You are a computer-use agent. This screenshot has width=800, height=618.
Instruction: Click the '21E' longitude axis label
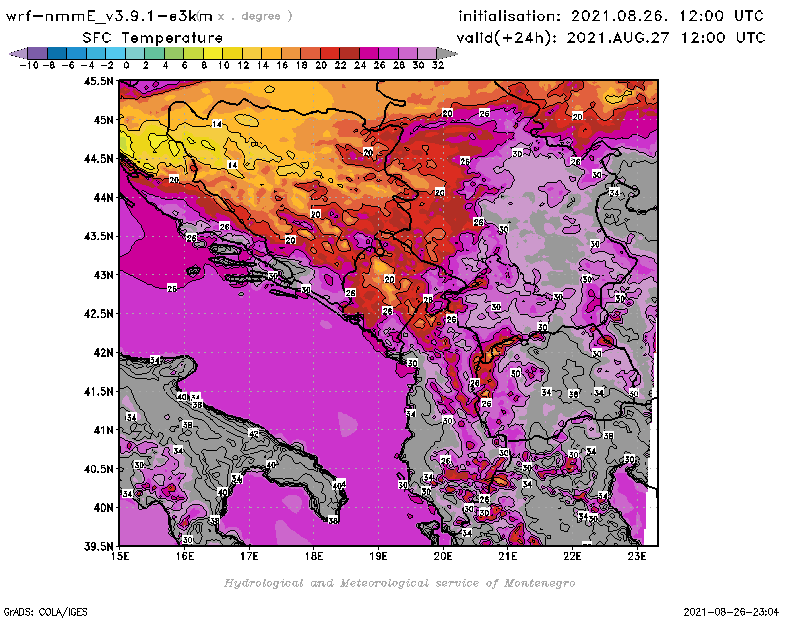point(508,556)
